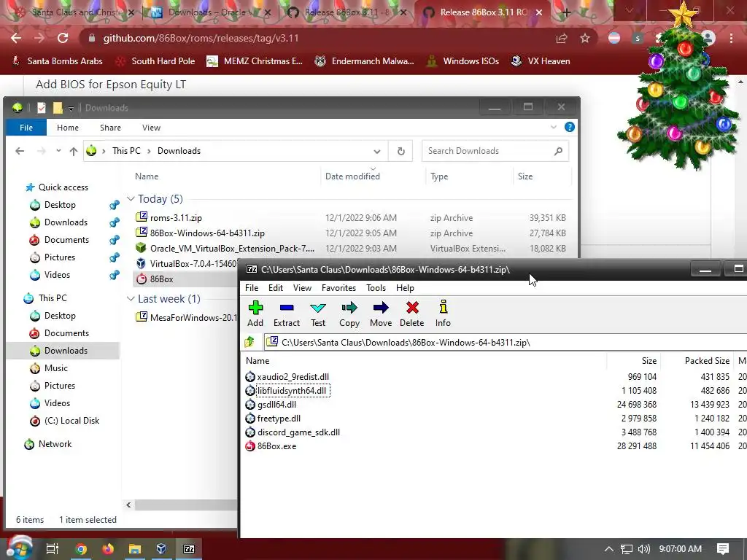Show hidden system tray icons
This screenshot has width=747, height=560.
click(608, 549)
